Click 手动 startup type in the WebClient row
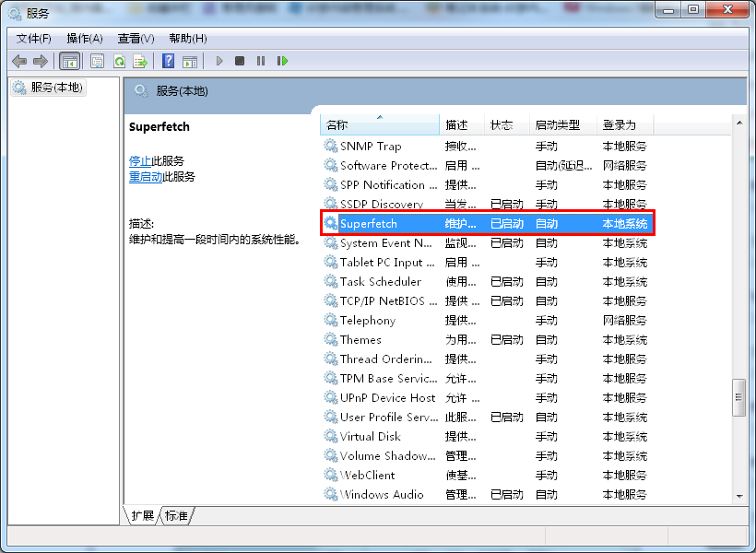This screenshot has width=756, height=553. (x=547, y=476)
